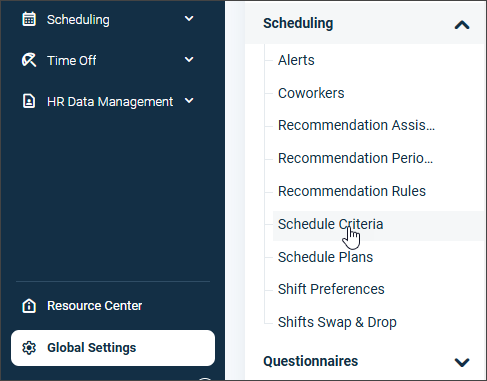This screenshot has height=381, width=487.
Task: Click the Time Off umbrella icon
Action: 29,60
